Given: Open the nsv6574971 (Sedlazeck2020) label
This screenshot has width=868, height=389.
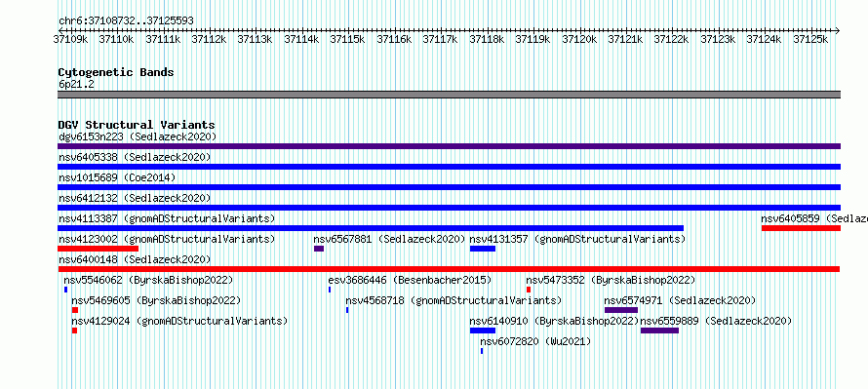Looking at the screenshot, I should click(680, 300).
